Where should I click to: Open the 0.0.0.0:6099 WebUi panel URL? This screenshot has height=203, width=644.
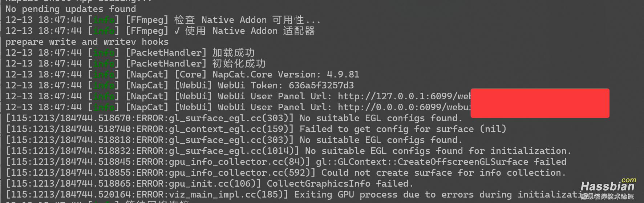tap(404, 107)
